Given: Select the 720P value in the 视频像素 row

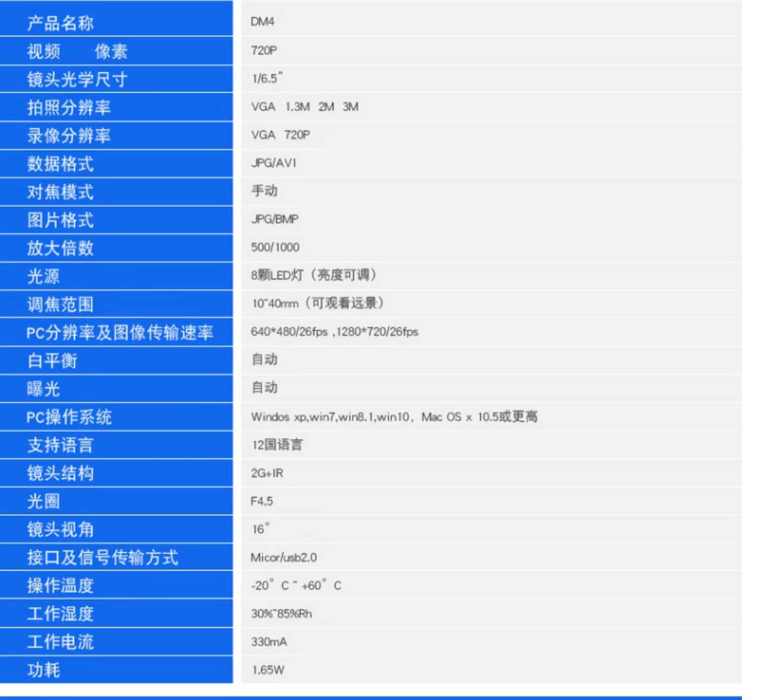Looking at the screenshot, I should pos(264,50).
